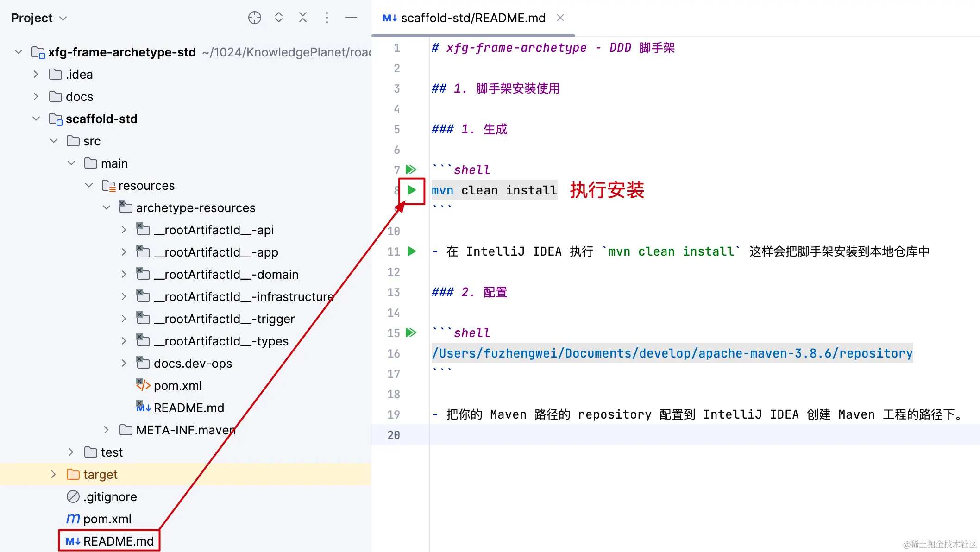Expand the __rootArtifactId__-trigger folder
The width and height of the screenshot is (980, 552).
(x=124, y=319)
